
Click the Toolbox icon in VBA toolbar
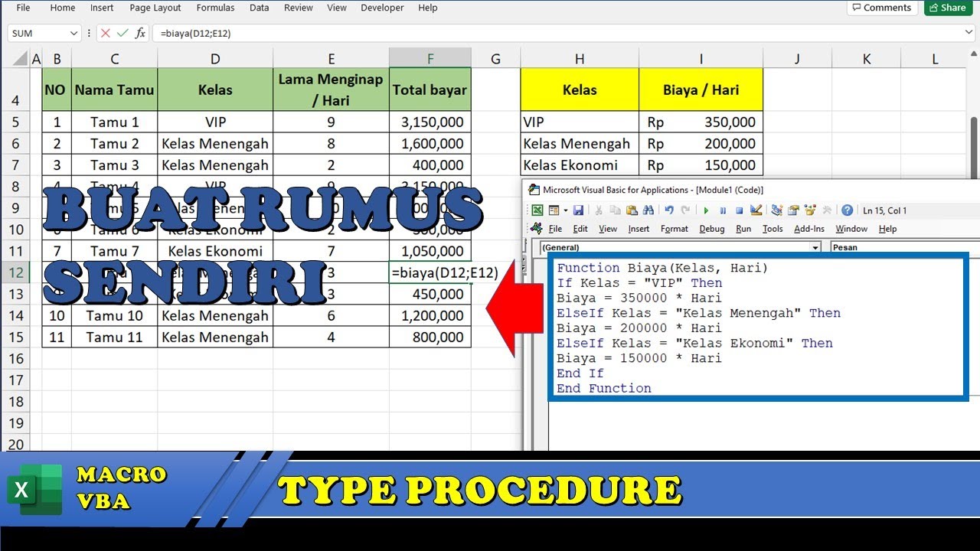827,210
